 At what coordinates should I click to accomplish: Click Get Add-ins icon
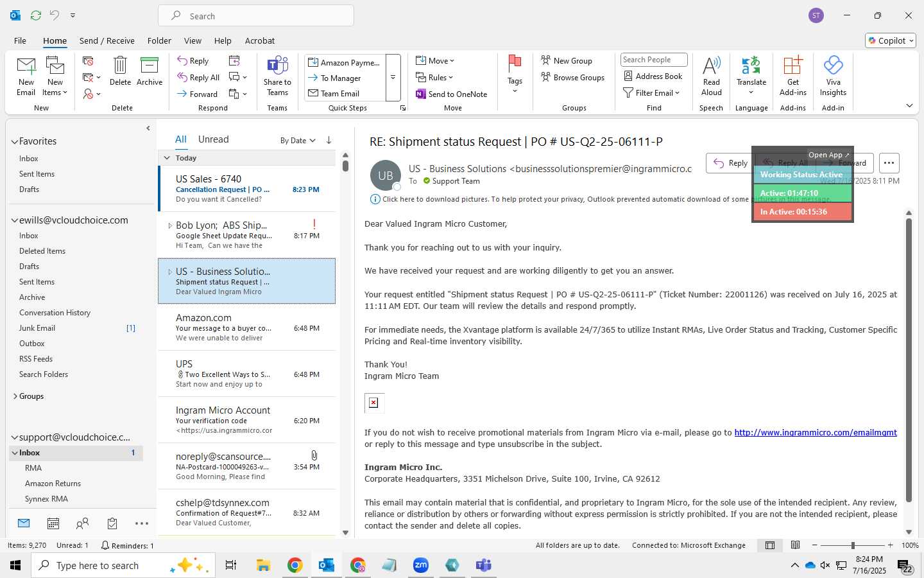coord(793,76)
